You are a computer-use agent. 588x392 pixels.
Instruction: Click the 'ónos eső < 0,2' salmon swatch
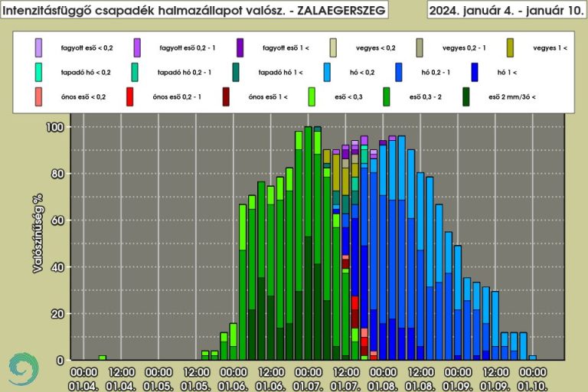tap(39, 96)
